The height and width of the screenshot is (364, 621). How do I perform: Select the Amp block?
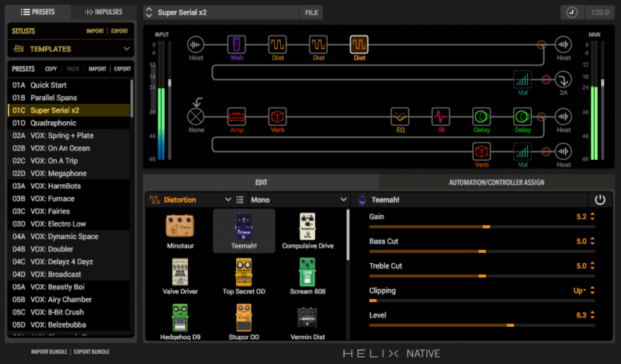[x=237, y=116]
